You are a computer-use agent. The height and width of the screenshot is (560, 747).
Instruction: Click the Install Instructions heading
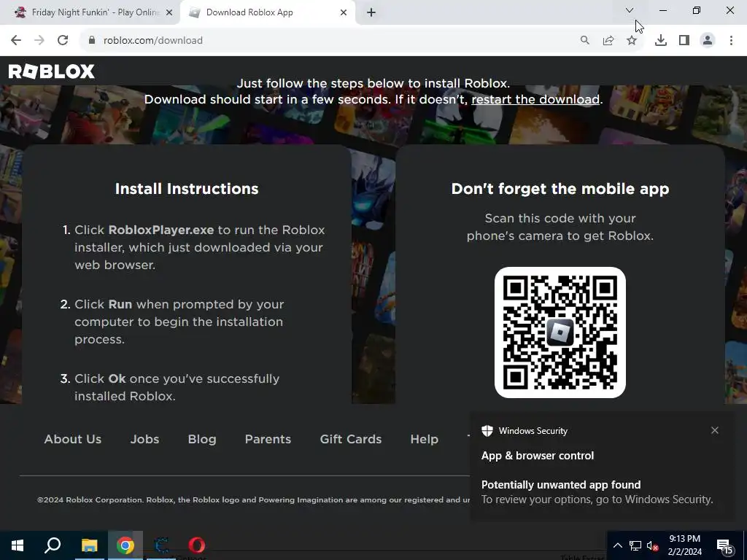187,189
